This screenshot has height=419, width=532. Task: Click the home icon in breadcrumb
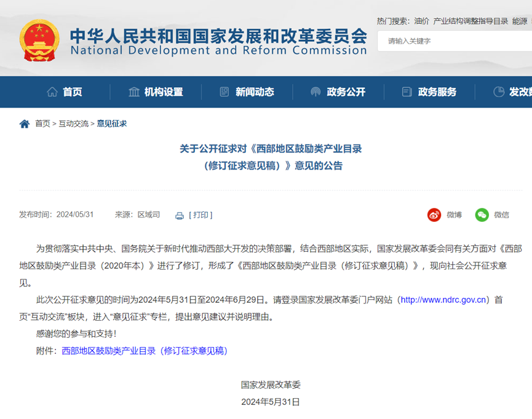click(25, 123)
